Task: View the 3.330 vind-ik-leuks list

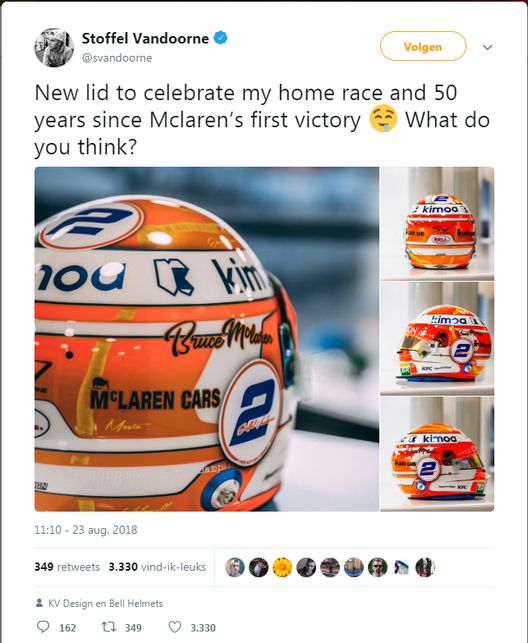Action: click(x=157, y=567)
